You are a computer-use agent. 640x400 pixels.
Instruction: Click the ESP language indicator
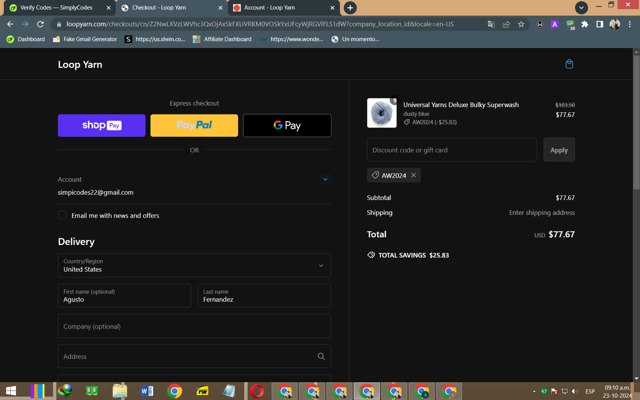point(590,391)
